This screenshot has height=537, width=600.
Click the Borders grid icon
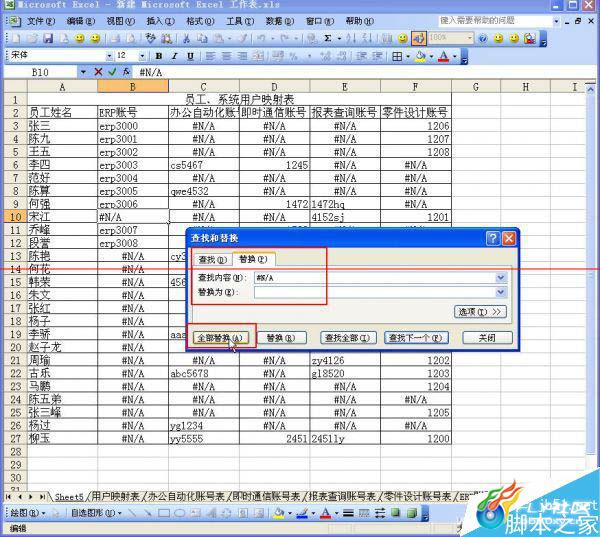(x=397, y=57)
